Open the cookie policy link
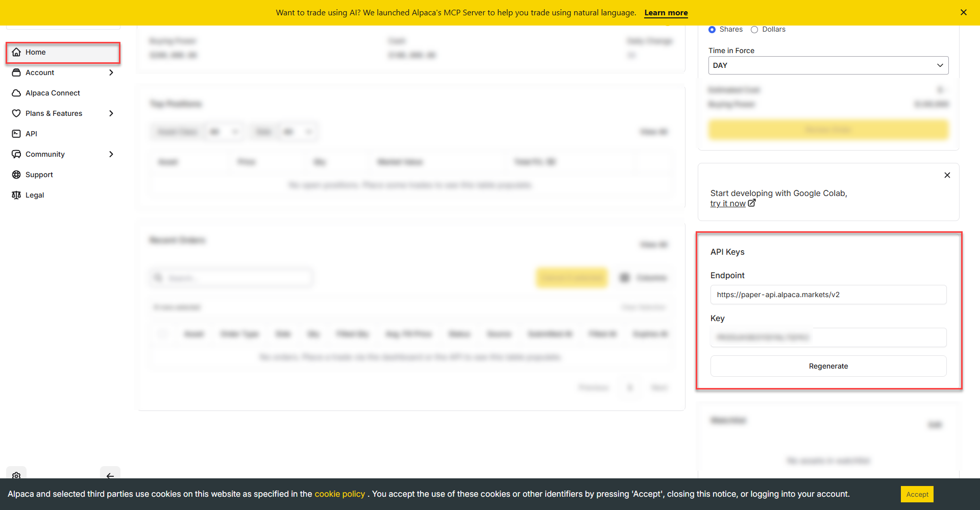The height and width of the screenshot is (510, 980). click(x=339, y=494)
